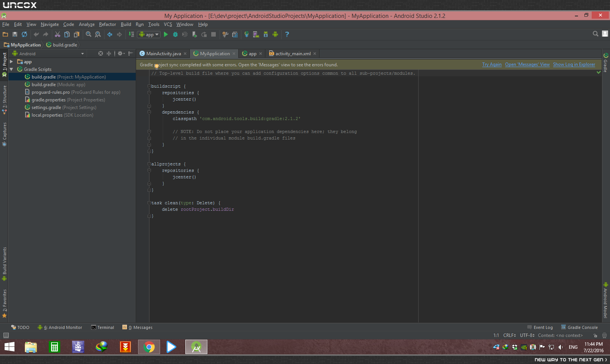Viewport: 610px width, 364px height.
Task: Toggle tool window bars button at bottom-left
Action: [6, 335]
